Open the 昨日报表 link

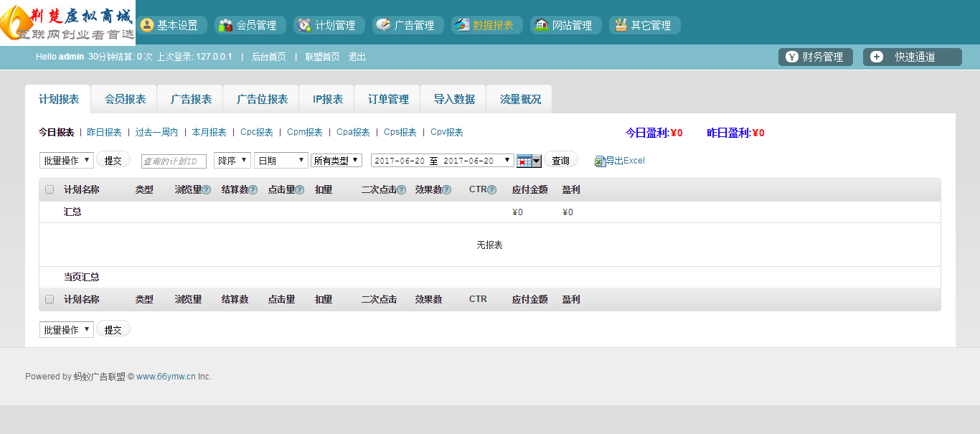pyautogui.click(x=104, y=132)
